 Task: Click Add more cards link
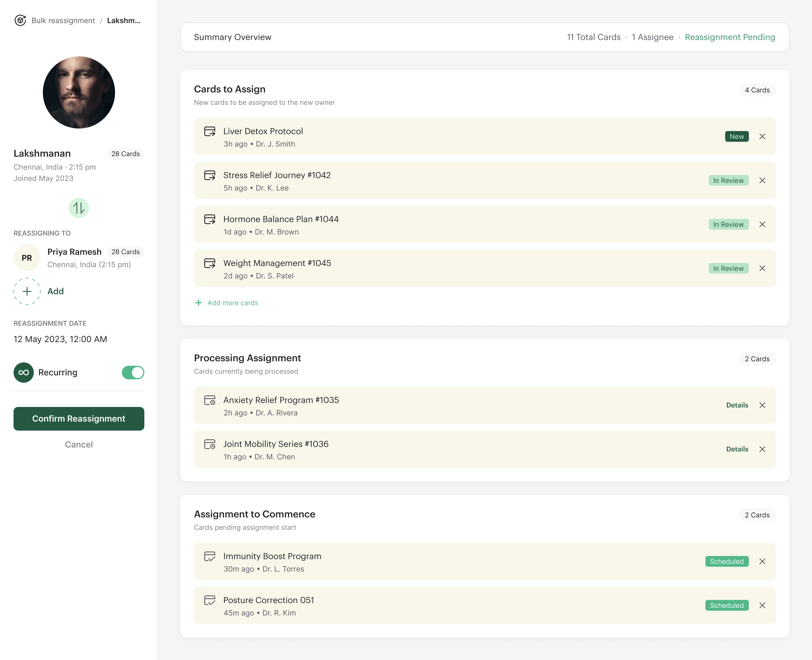[x=233, y=303]
